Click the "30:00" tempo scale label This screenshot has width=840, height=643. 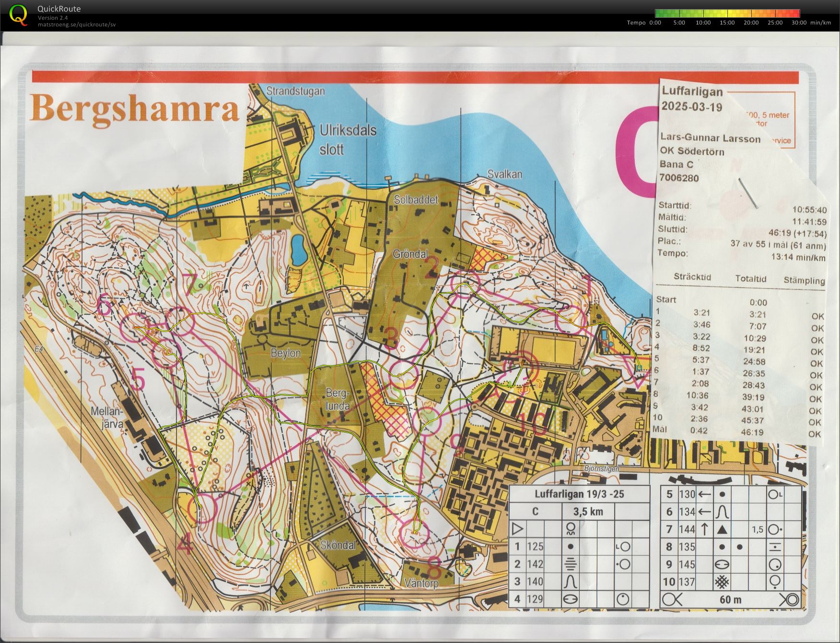pos(799,23)
